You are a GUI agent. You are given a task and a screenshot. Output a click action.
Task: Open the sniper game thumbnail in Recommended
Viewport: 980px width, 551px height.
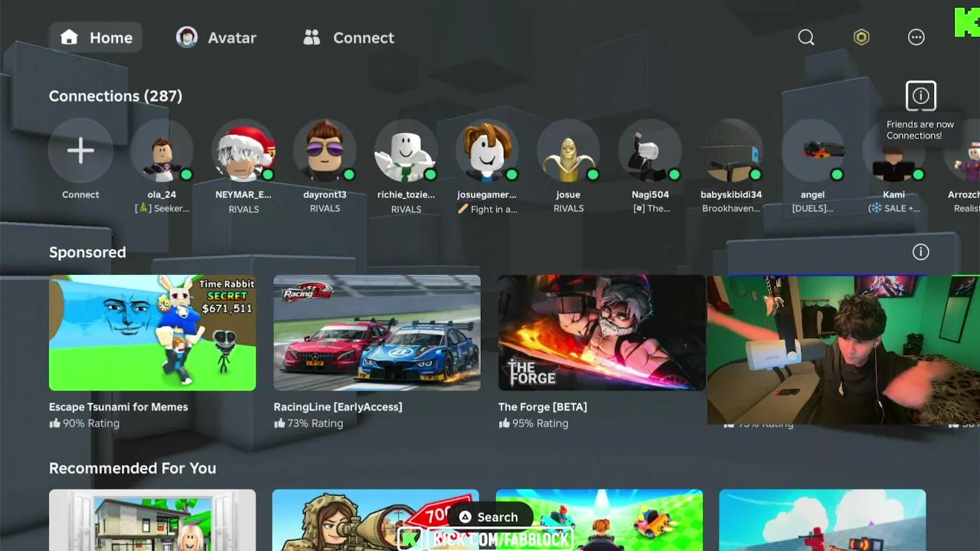pos(376,520)
